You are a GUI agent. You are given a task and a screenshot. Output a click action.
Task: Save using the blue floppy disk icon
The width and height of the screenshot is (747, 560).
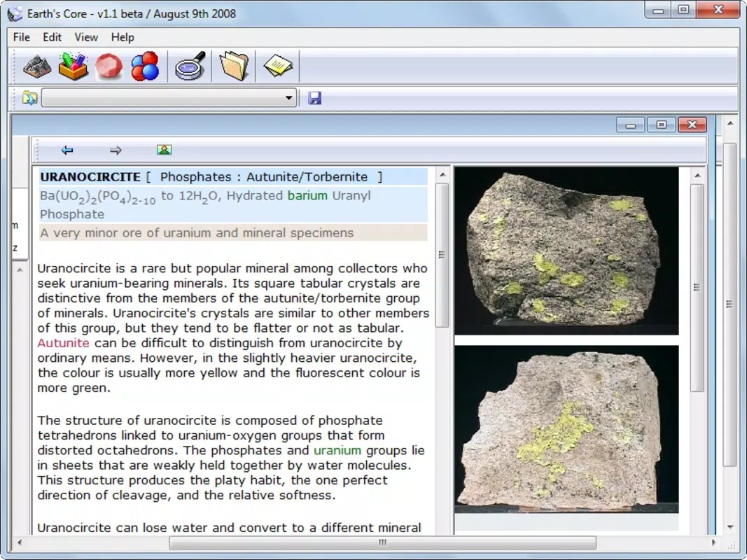[x=314, y=98]
